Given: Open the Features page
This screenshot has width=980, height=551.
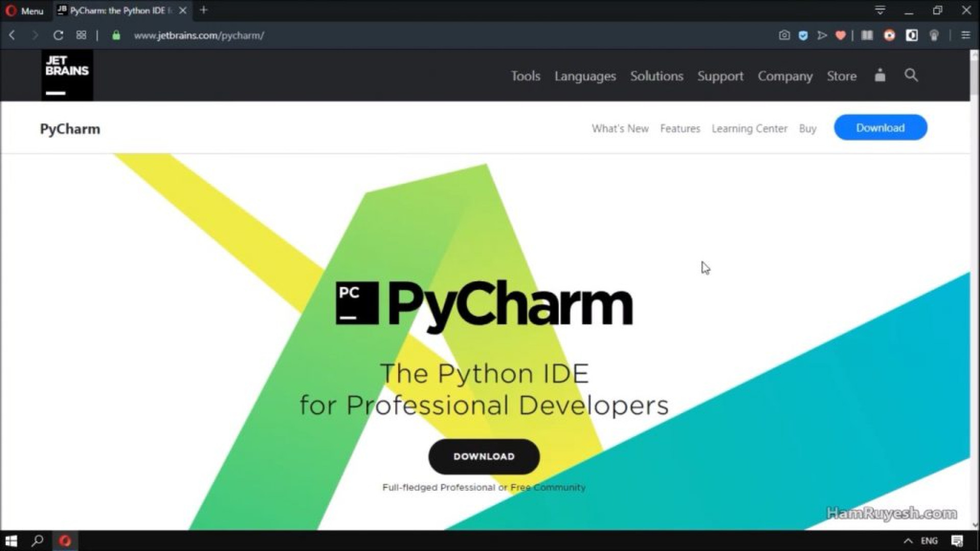Looking at the screenshot, I should (680, 129).
